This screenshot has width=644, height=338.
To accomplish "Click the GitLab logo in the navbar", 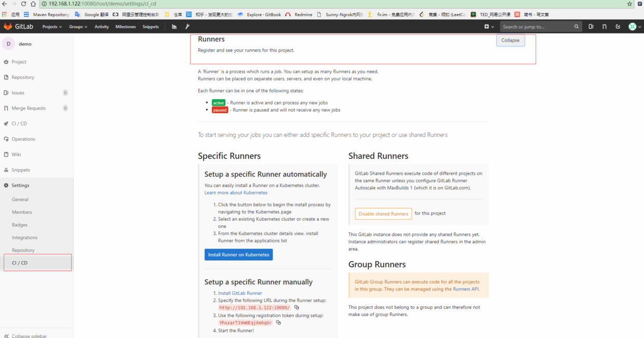I will (18, 27).
